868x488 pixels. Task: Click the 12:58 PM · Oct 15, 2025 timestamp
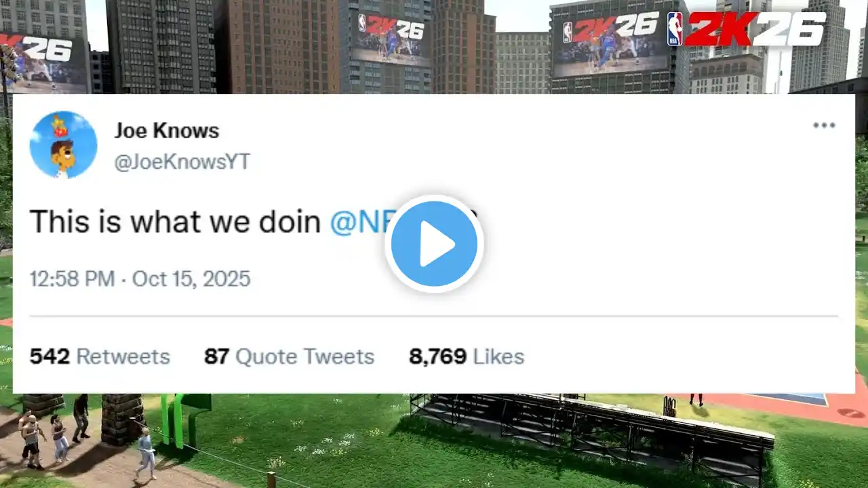coord(140,279)
